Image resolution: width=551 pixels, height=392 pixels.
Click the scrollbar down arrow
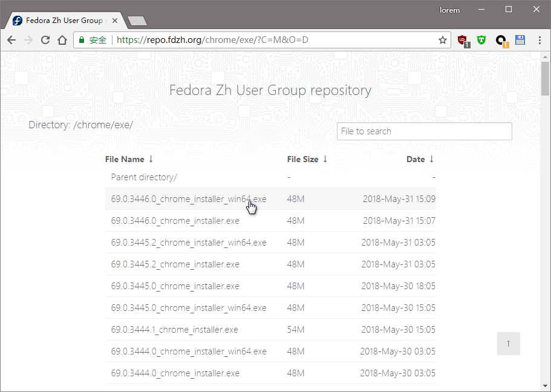coord(545,387)
